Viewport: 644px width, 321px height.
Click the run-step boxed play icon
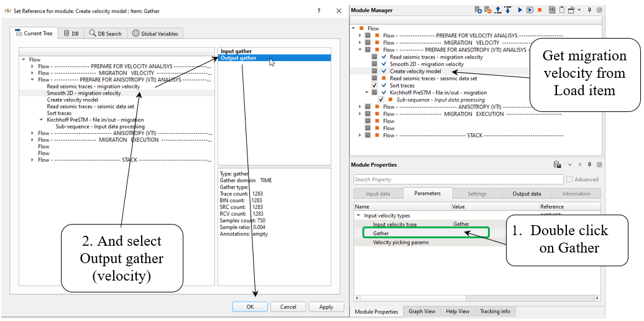[x=530, y=10]
